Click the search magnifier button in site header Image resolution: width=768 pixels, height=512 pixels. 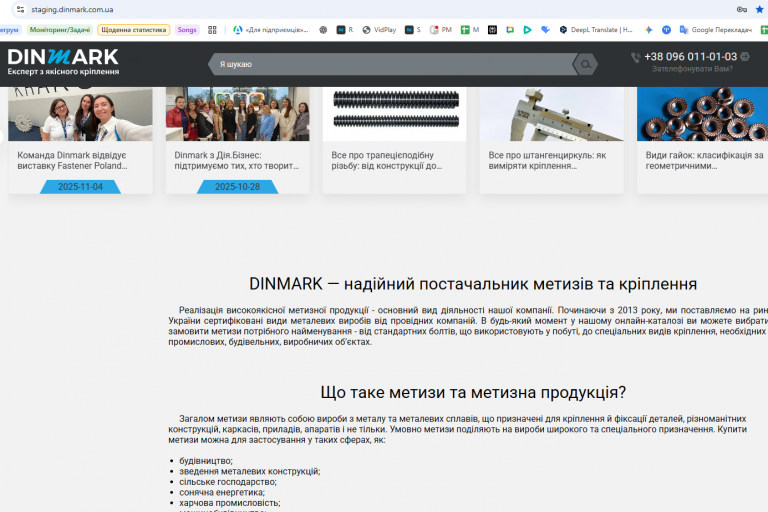[x=585, y=64]
